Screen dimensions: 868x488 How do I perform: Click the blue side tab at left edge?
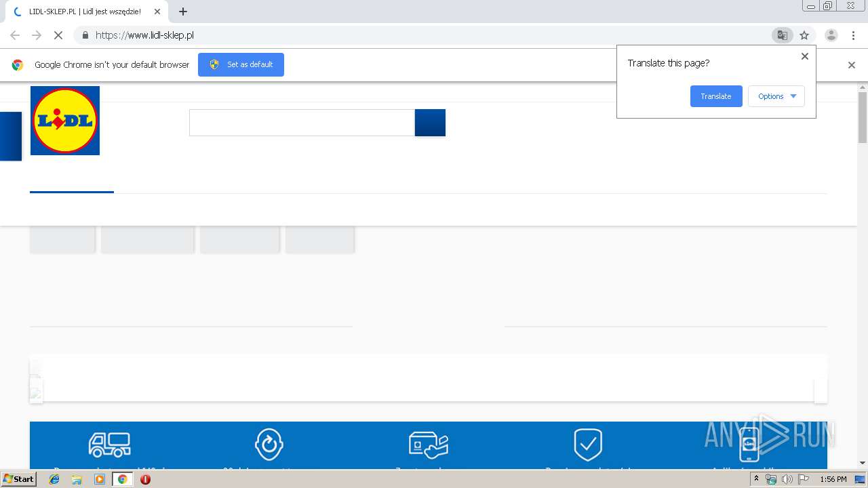point(11,136)
